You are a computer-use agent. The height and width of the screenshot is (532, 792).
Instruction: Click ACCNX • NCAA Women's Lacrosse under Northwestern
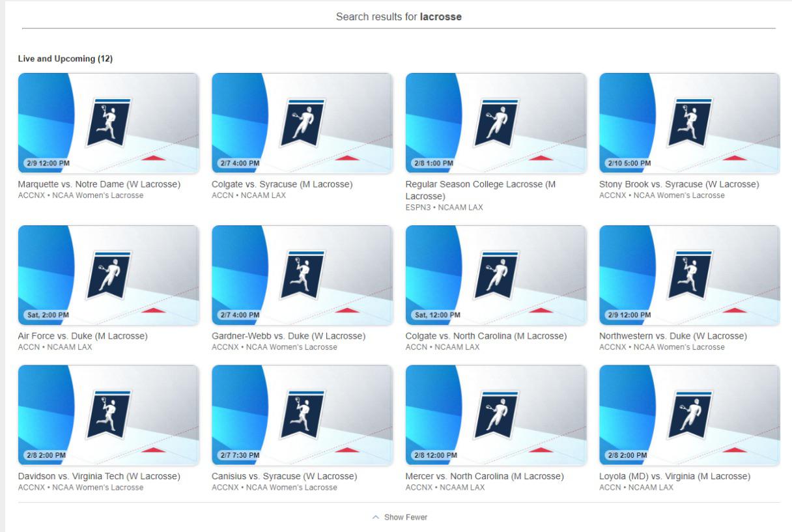click(662, 347)
